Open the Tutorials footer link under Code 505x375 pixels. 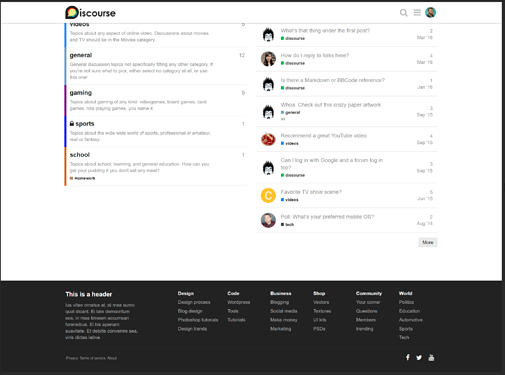coord(236,320)
